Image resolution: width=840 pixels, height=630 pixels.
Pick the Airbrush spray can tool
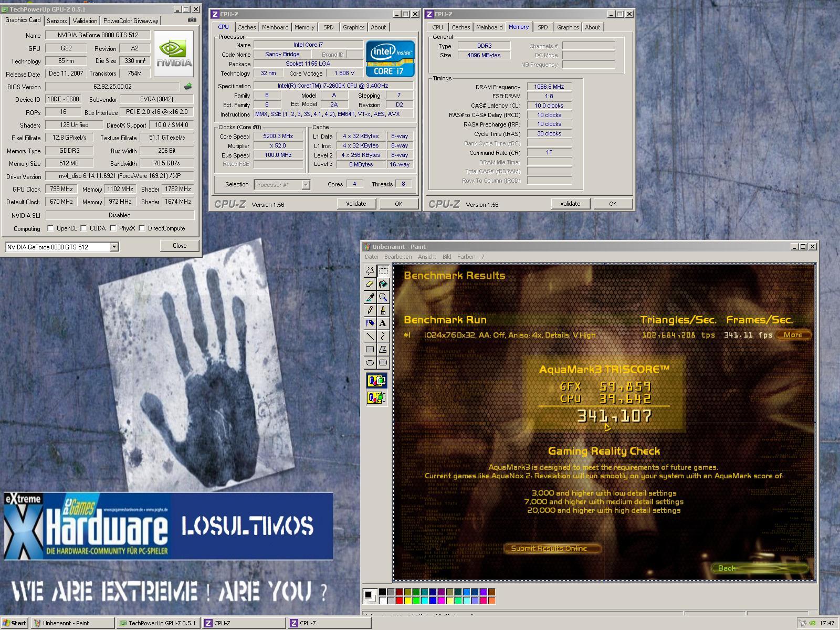(x=370, y=323)
